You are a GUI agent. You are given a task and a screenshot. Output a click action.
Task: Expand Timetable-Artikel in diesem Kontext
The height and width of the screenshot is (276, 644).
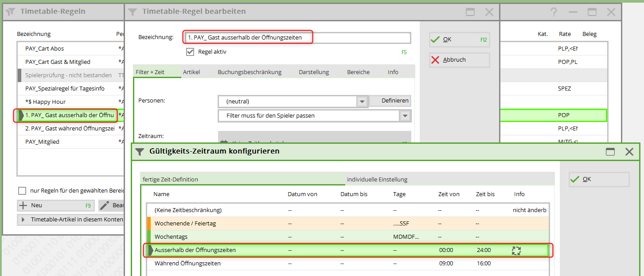[x=23, y=220]
